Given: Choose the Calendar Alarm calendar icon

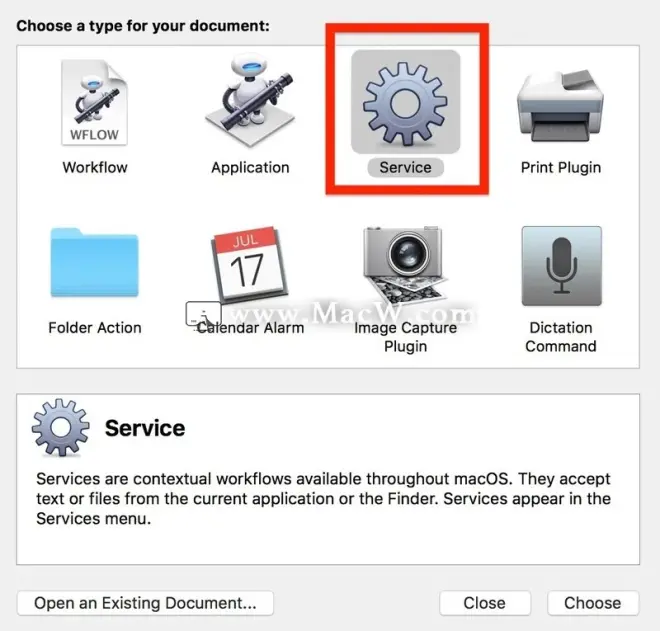Looking at the screenshot, I should tap(249, 264).
